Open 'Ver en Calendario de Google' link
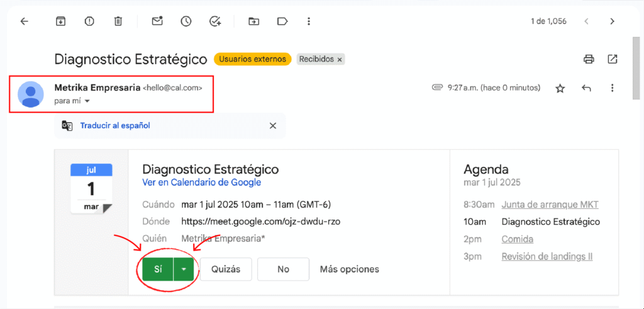 pos(202,182)
